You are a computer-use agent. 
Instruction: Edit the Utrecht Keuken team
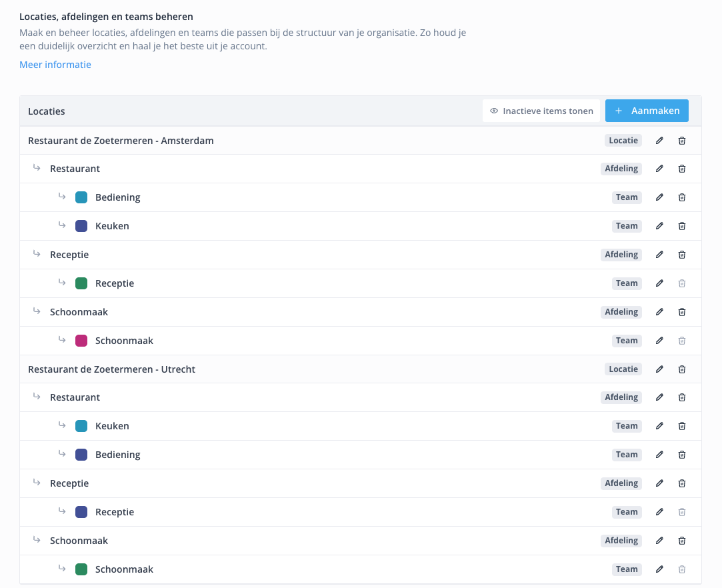click(x=659, y=426)
